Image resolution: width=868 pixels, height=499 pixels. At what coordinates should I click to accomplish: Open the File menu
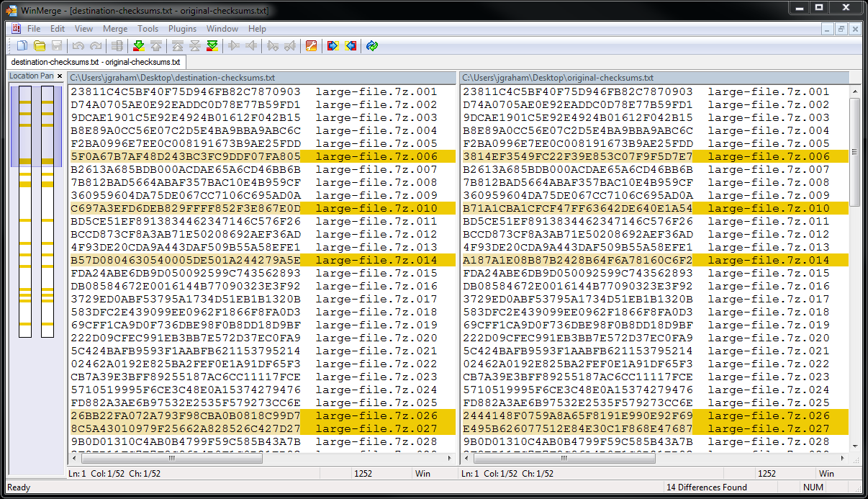tap(34, 29)
